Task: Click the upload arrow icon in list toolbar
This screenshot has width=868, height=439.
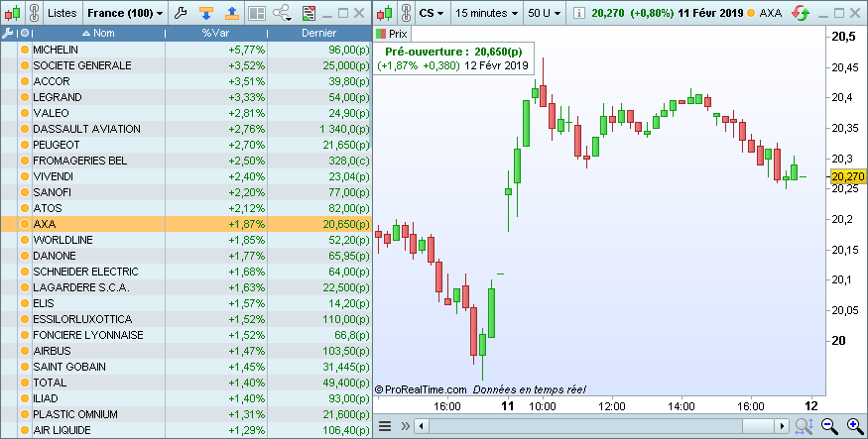Action: pos(231,13)
